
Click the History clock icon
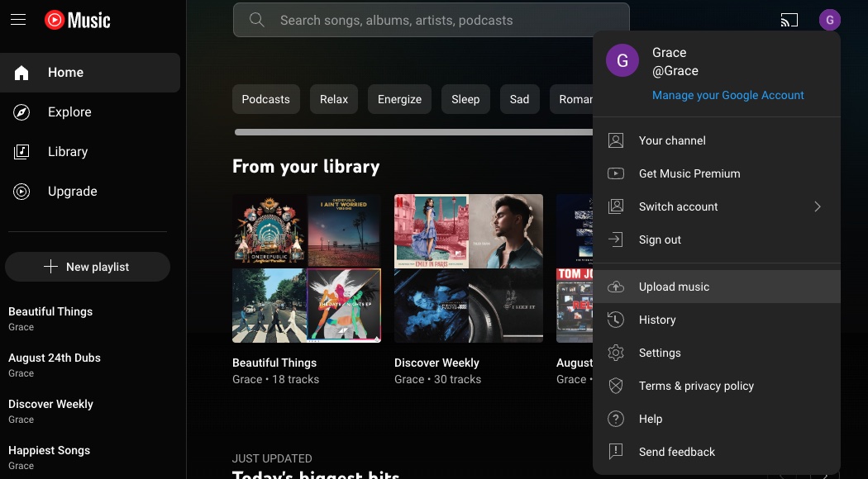pos(616,320)
